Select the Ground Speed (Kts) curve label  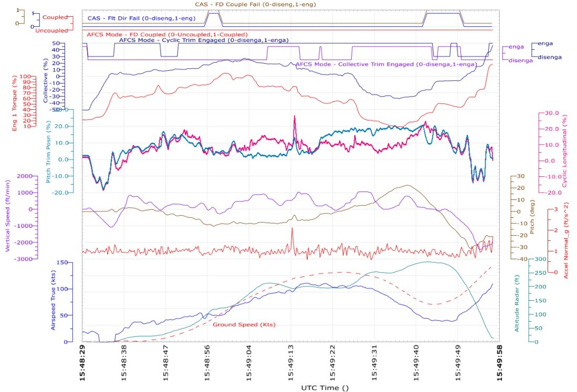pyautogui.click(x=244, y=324)
